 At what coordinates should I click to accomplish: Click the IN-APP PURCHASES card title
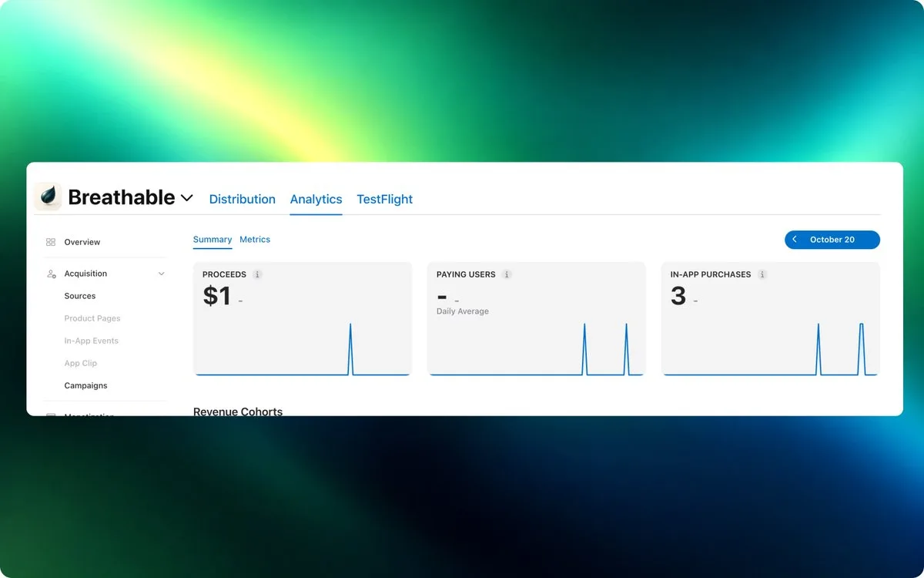(711, 274)
